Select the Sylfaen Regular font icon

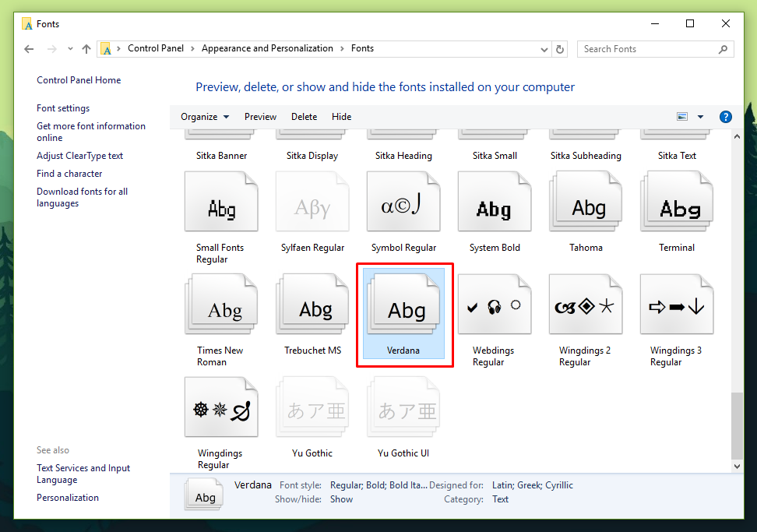pyautogui.click(x=312, y=203)
